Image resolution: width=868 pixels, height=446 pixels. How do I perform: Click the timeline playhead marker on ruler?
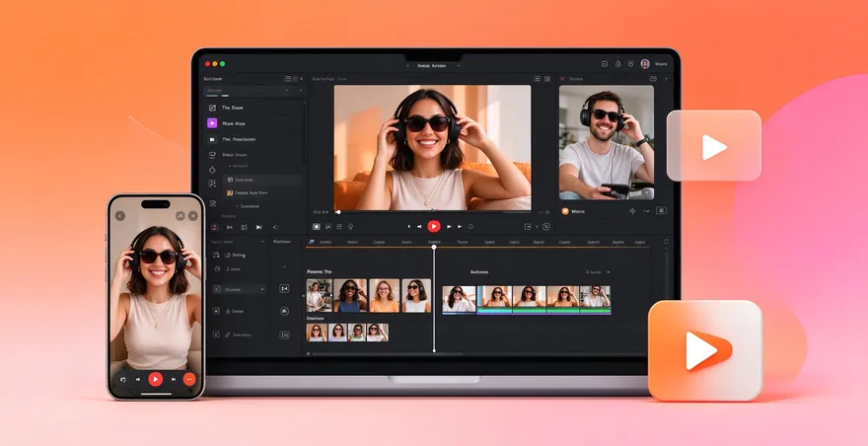pos(434,247)
